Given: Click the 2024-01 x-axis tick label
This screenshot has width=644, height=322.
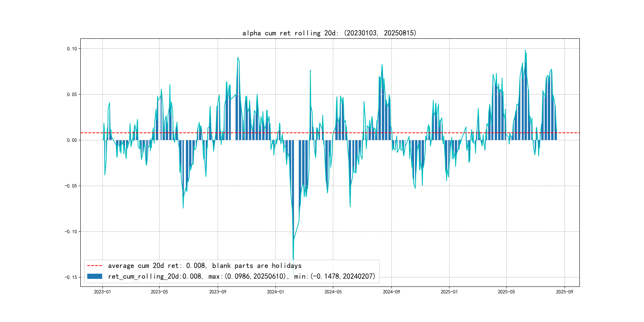Looking at the screenshot, I should pos(275,292).
